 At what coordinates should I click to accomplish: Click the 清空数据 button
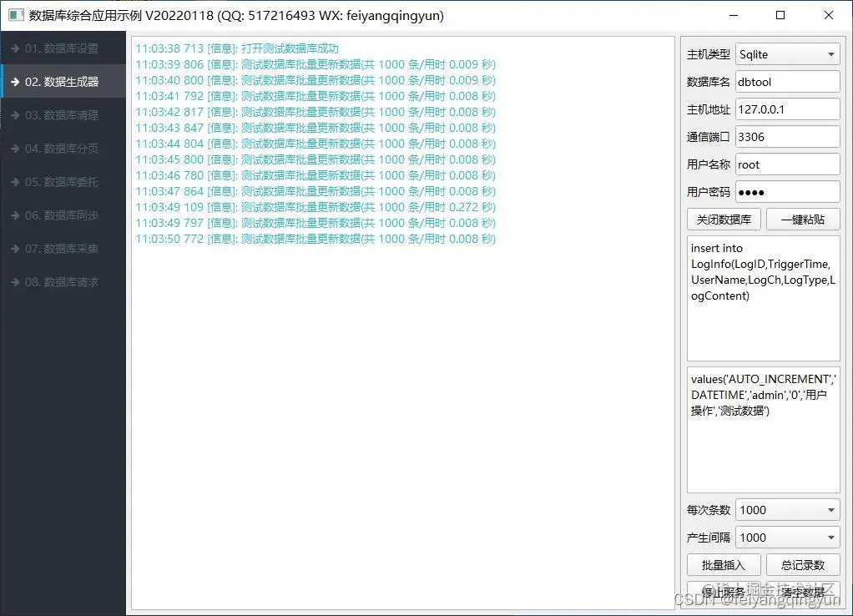(x=803, y=592)
